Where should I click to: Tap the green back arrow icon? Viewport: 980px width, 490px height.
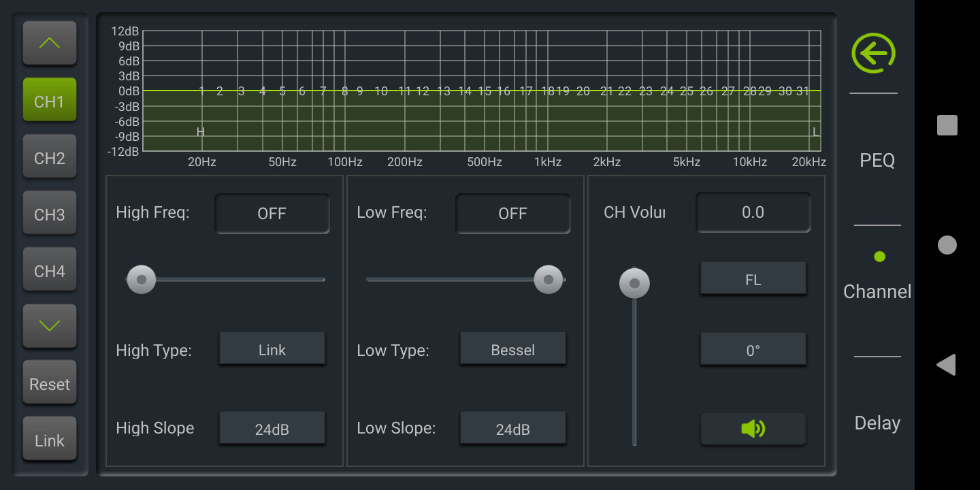(874, 53)
